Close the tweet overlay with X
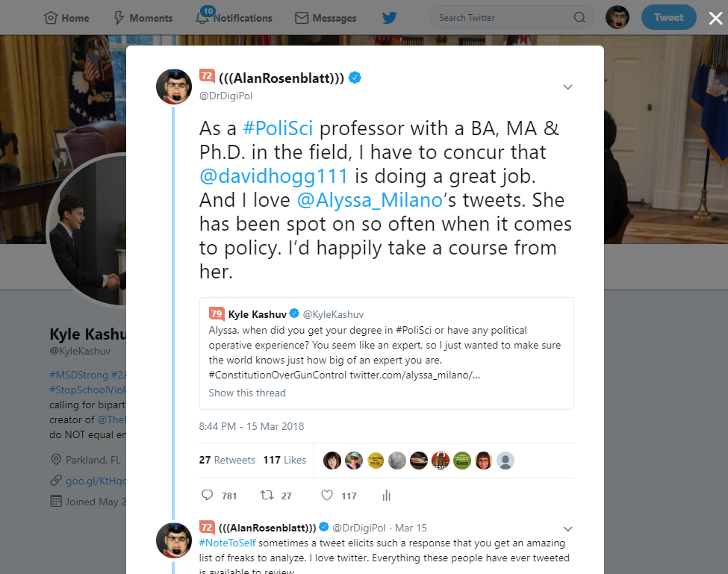The width and height of the screenshot is (728, 574). click(x=715, y=18)
